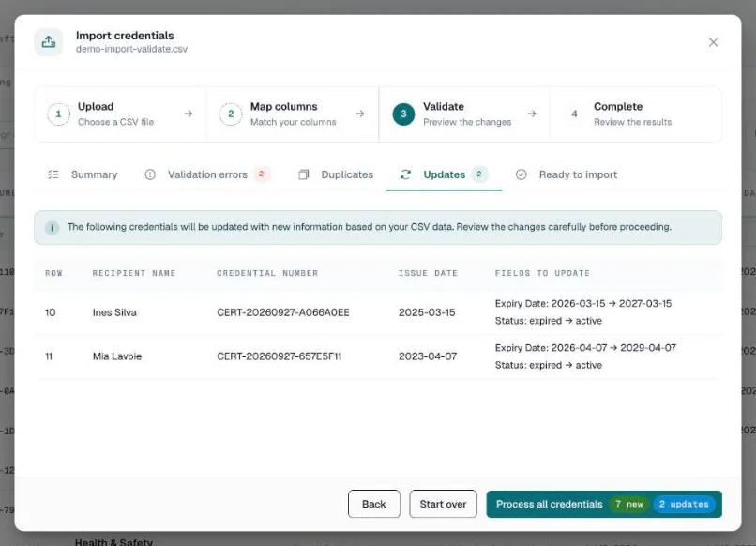Image resolution: width=756 pixels, height=546 pixels.
Task: Click the Map columns step title
Action: point(283,107)
